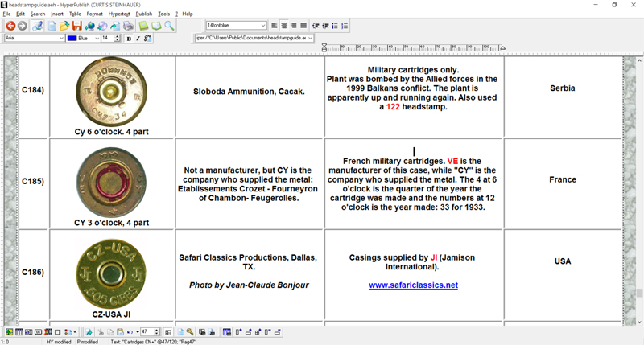The image size is (644, 345).
Task: Click the insert OK button icon in bottom toolbar
Action: (38, 332)
